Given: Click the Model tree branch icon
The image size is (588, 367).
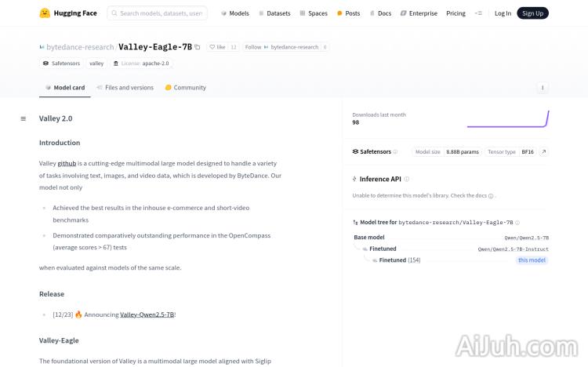Looking at the screenshot, I should [355, 222].
